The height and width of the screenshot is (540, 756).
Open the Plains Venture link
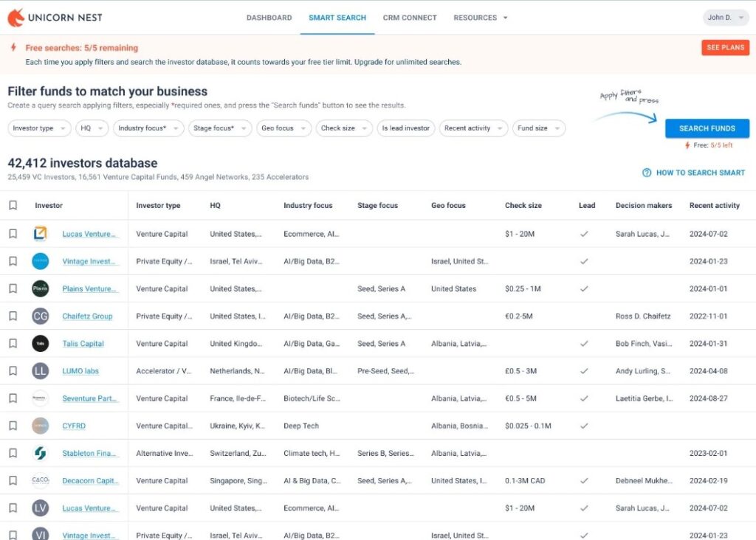[89, 288]
